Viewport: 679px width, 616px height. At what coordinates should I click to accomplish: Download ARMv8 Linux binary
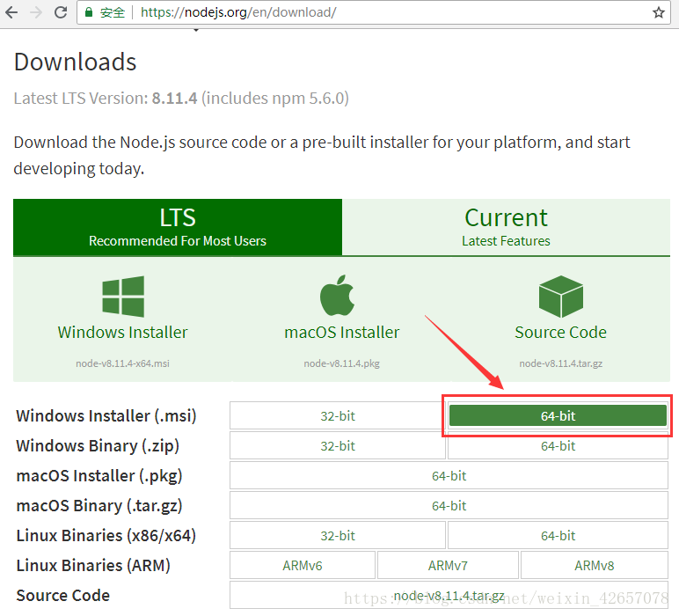tap(595, 565)
